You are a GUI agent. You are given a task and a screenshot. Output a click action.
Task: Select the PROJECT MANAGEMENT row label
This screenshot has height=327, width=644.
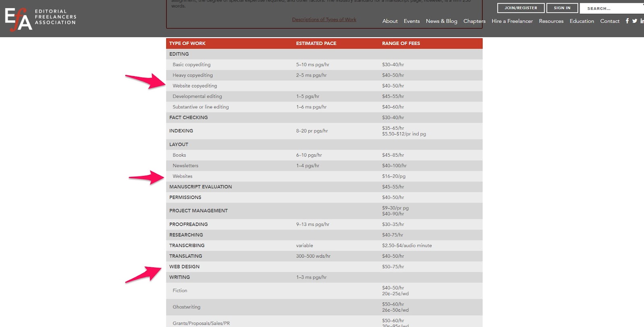tap(198, 211)
